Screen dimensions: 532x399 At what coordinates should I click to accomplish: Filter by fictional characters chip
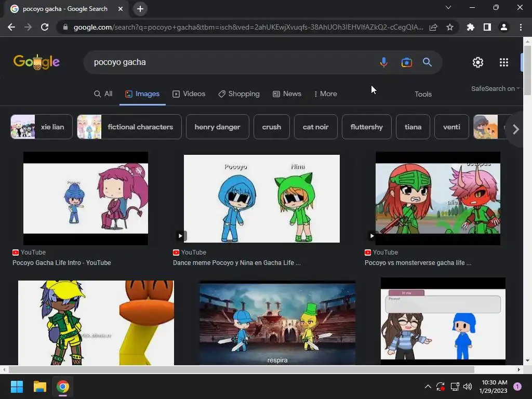coord(129,127)
